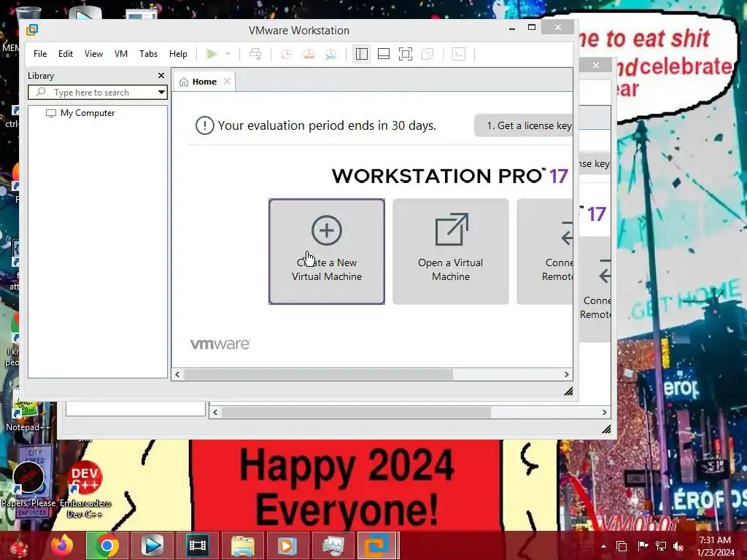747x560 pixels.
Task: Click the Unity mode icon
Action: click(x=427, y=54)
